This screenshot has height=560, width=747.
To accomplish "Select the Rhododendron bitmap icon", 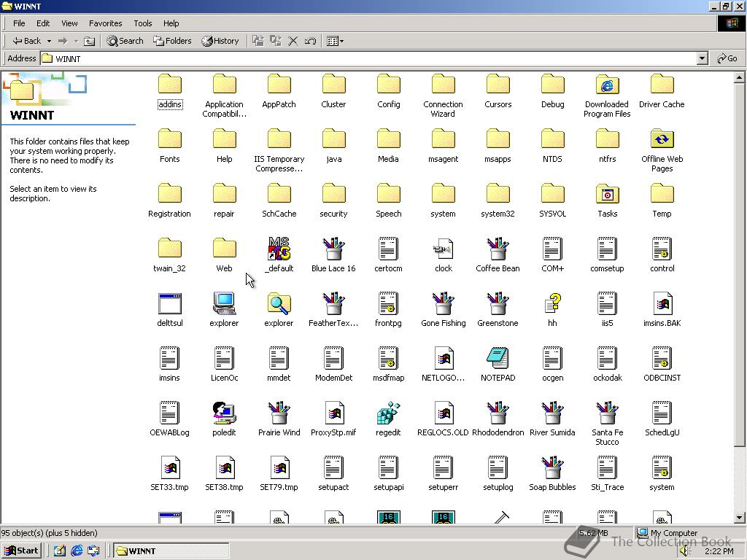I will point(498,413).
